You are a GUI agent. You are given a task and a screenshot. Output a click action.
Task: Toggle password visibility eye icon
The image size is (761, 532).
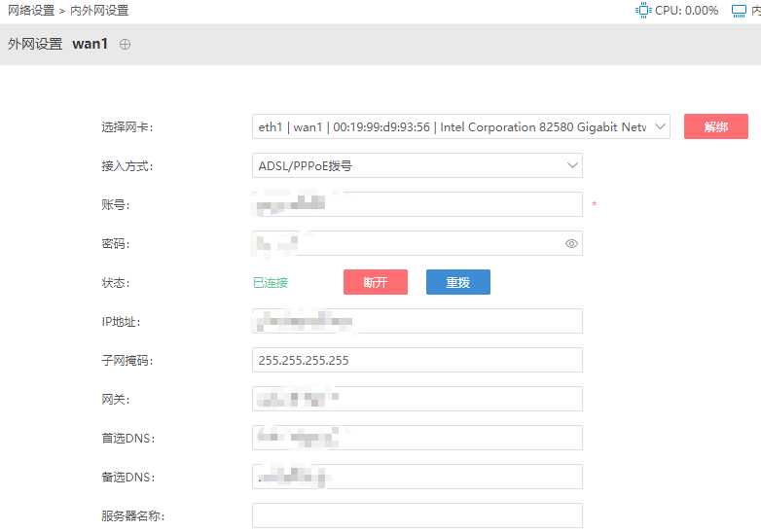pos(571,243)
